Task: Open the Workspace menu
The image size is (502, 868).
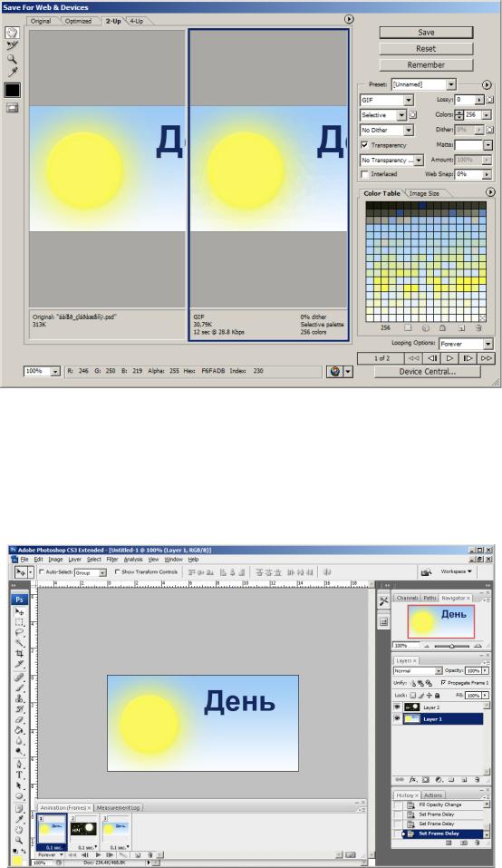Action: (456, 571)
